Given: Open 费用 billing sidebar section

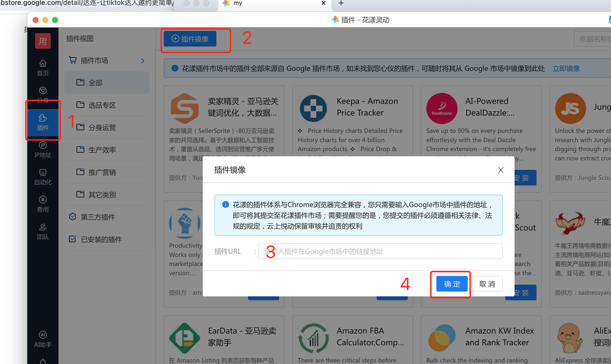Looking at the screenshot, I should 42,204.
